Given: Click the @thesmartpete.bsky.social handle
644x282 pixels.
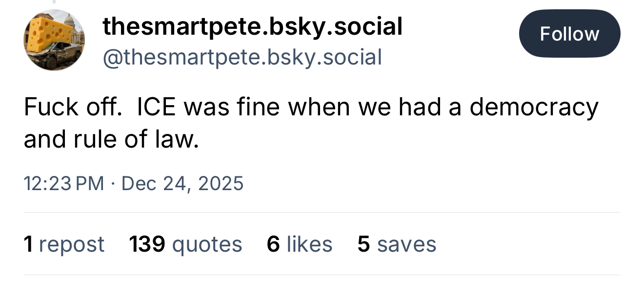Looking at the screenshot, I should (241, 58).
